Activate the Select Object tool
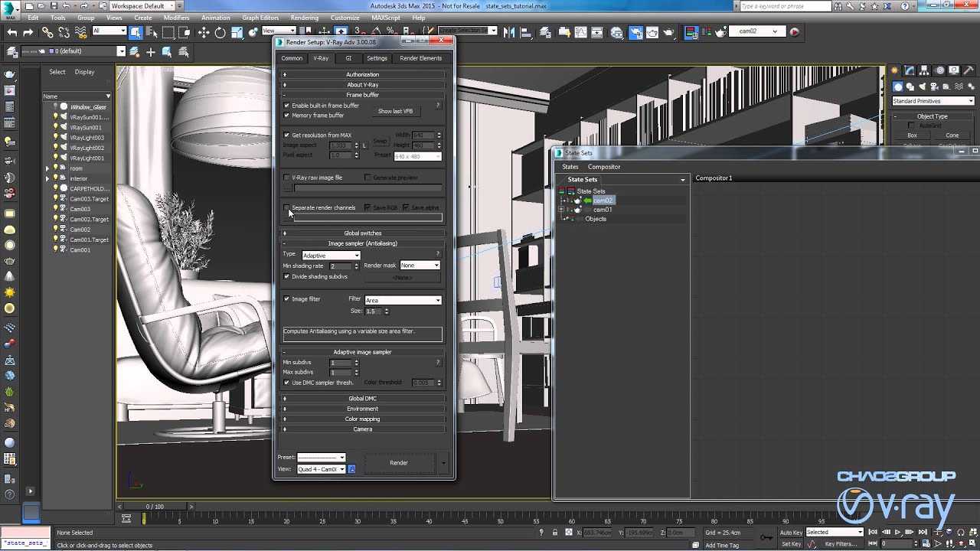Viewport: 980px width, 551px height. [135, 32]
